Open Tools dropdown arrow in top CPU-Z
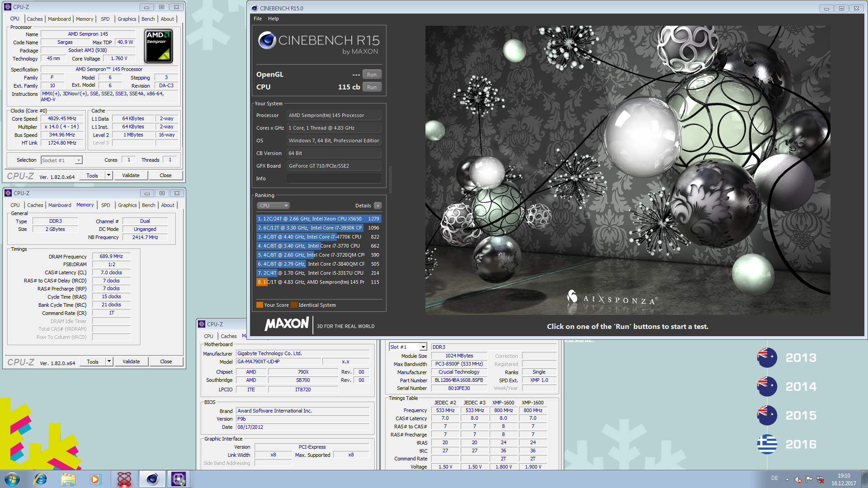Screen dimensions: 868x488 click(x=108, y=175)
